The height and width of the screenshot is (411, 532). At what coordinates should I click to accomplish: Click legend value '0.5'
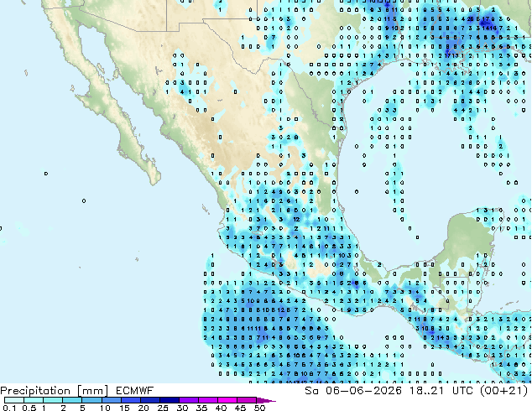(x=29, y=408)
